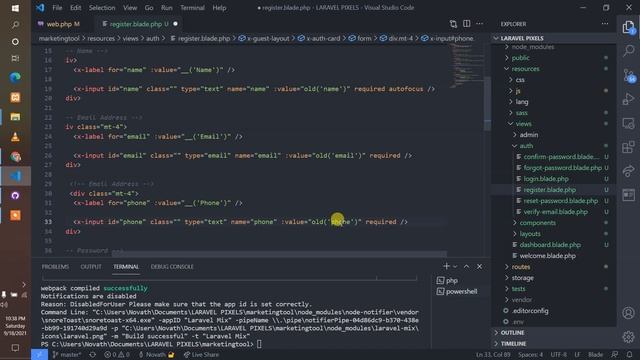Open the Terminal menu
The height and width of the screenshot is (360, 640).
[192, 8]
